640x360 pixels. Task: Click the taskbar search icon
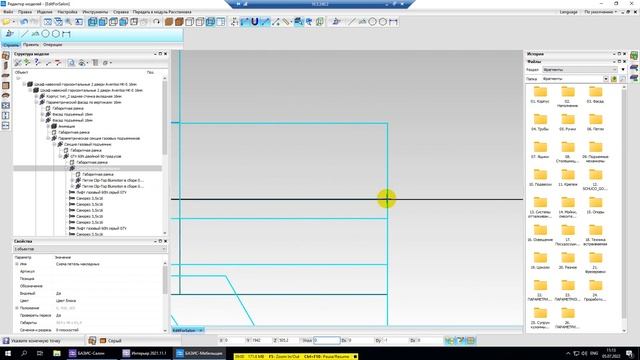(x=24, y=353)
